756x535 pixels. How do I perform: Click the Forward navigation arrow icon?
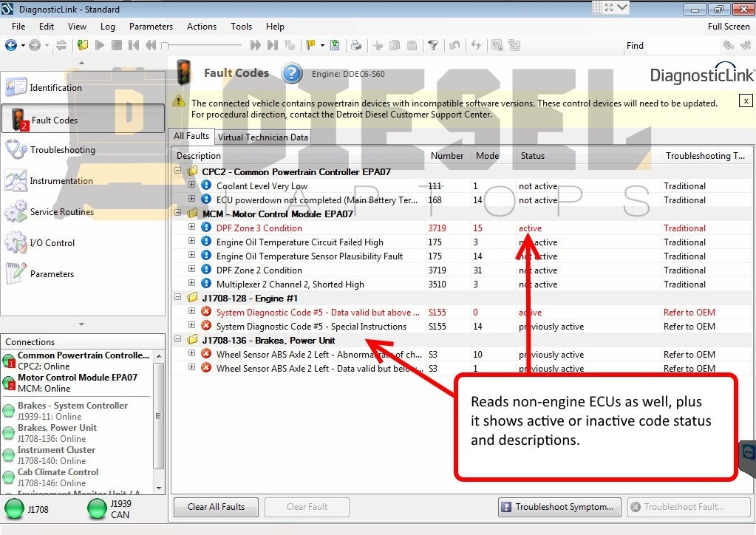[x=35, y=45]
